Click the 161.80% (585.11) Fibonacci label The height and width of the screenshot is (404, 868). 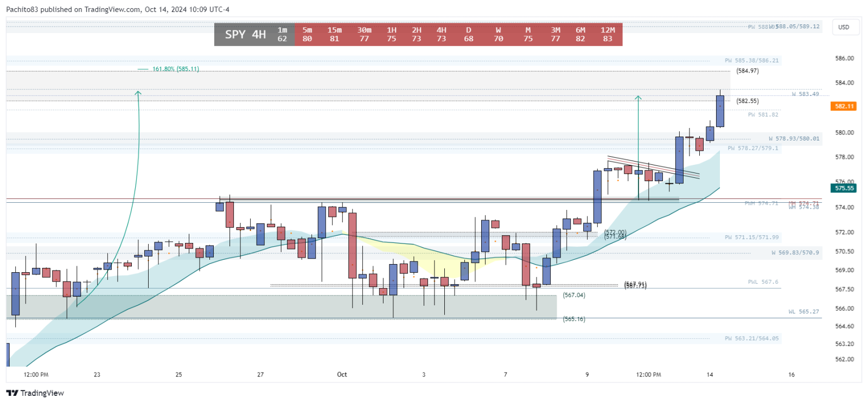176,69
